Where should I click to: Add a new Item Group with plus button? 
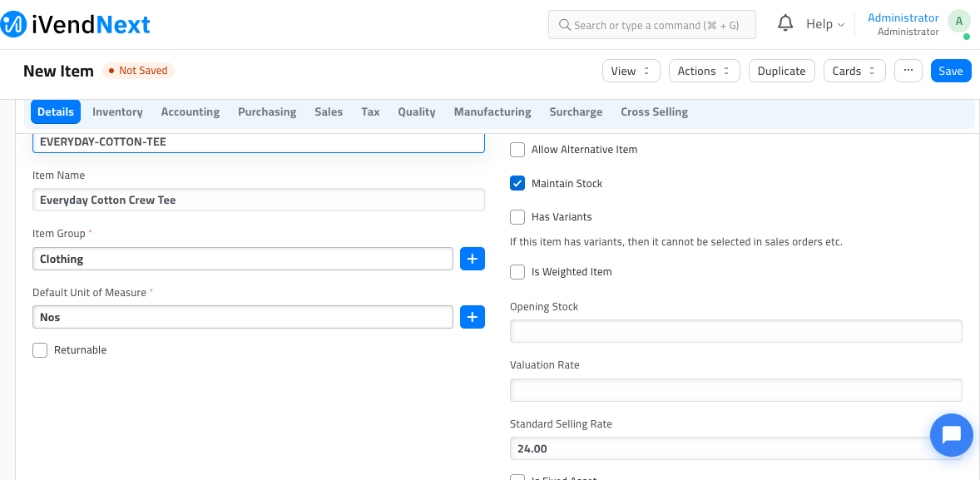(473, 259)
